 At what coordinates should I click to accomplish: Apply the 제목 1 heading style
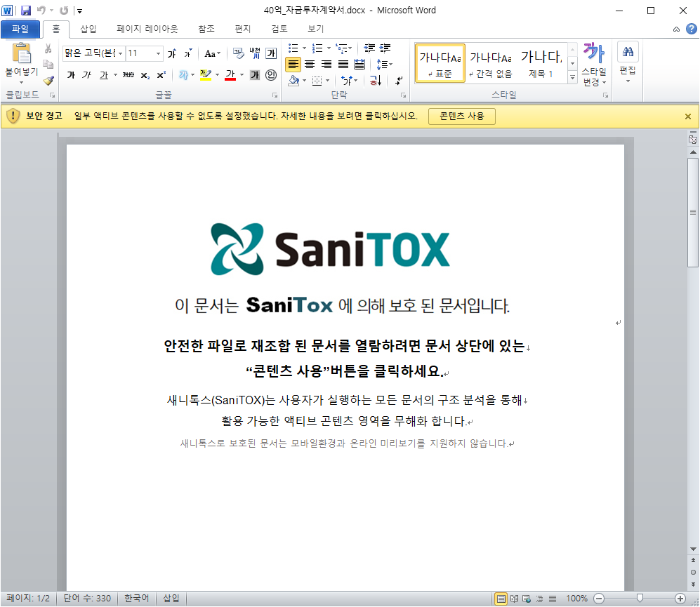click(x=541, y=63)
